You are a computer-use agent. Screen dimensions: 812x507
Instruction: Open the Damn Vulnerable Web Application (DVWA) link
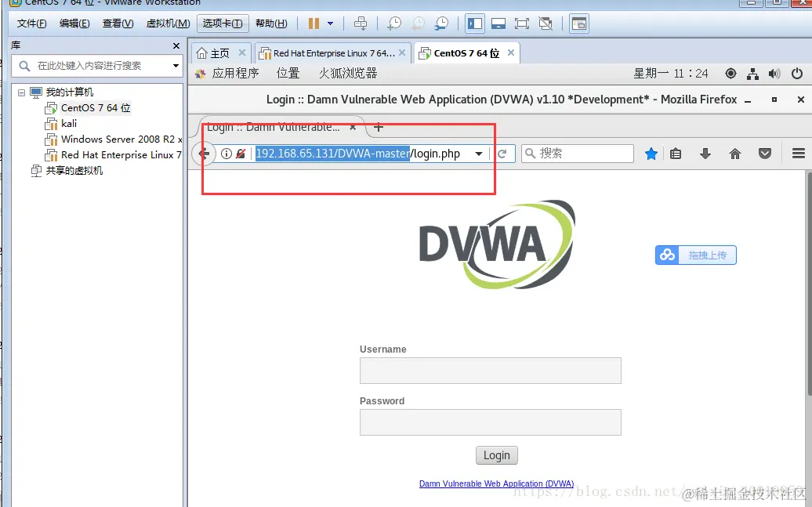[x=497, y=483]
